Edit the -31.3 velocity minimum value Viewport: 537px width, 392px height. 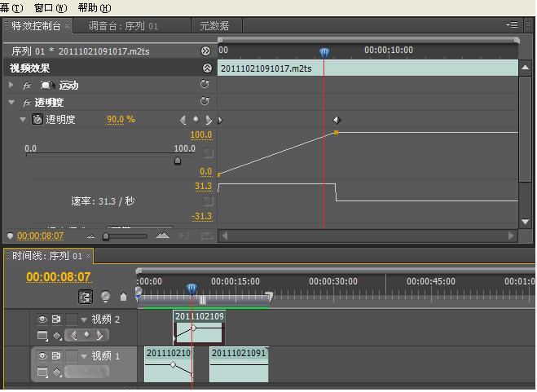click(202, 216)
